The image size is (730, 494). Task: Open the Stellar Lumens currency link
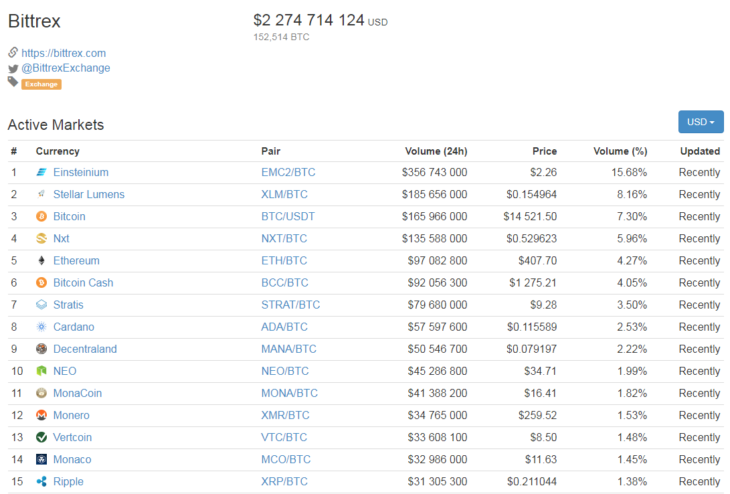point(88,194)
